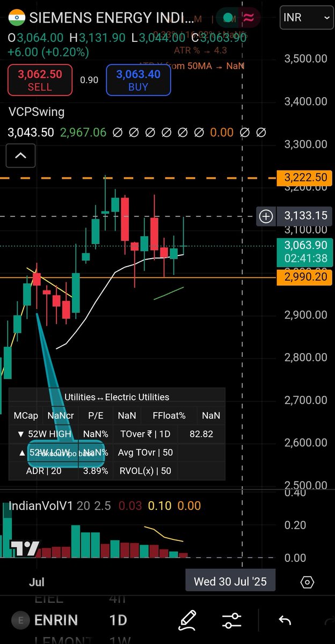Click the TradingView logo on chart

[25, 548]
